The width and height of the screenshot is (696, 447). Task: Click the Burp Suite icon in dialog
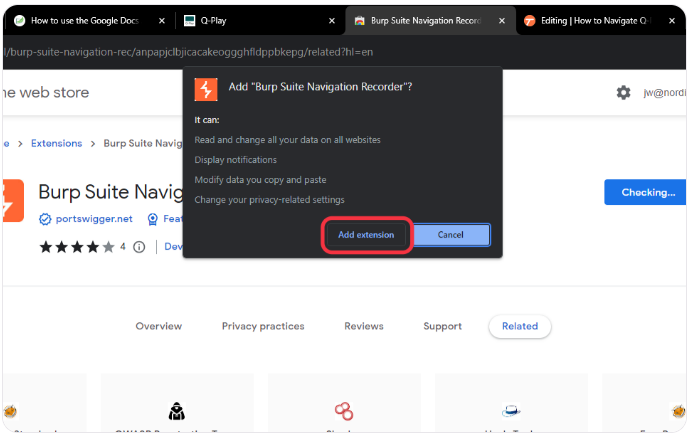click(208, 90)
